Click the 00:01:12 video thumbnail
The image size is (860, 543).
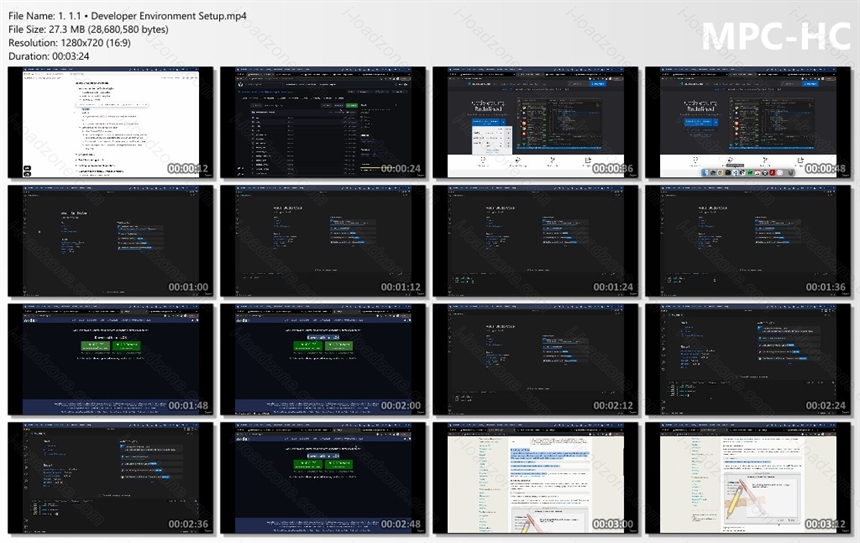(x=323, y=241)
